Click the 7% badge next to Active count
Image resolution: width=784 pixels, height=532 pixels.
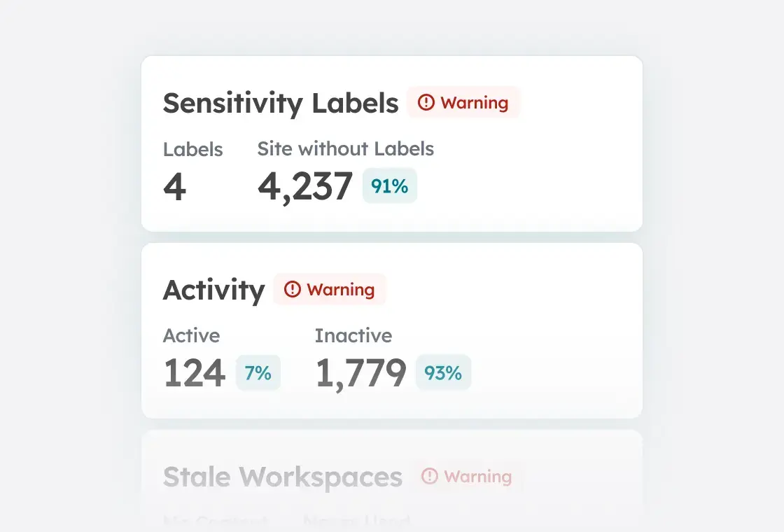click(x=258, y=372)
